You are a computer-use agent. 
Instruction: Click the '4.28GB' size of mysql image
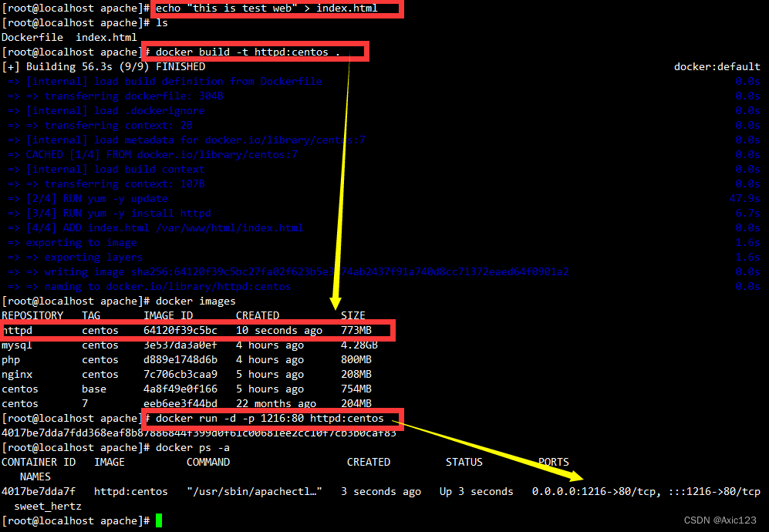[x=359, y=345]
